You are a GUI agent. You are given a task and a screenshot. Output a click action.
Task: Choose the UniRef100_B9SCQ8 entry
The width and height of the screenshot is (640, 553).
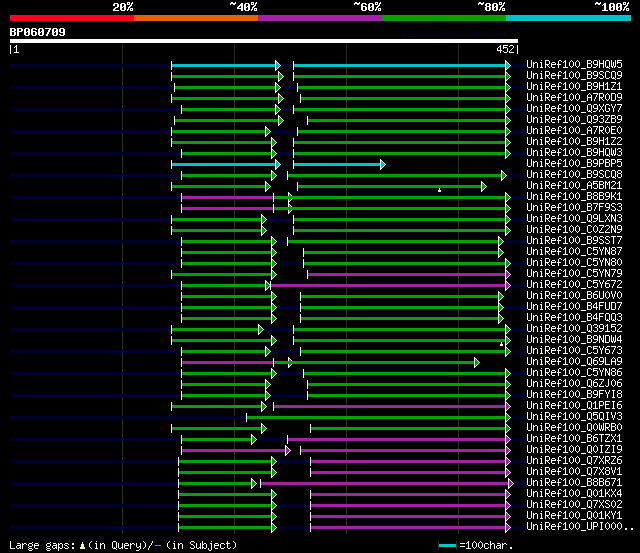(574, 174)
